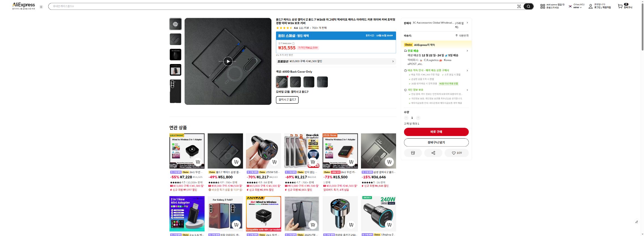
Task: Click the black search magnifier button
Action: pos(528,6)
